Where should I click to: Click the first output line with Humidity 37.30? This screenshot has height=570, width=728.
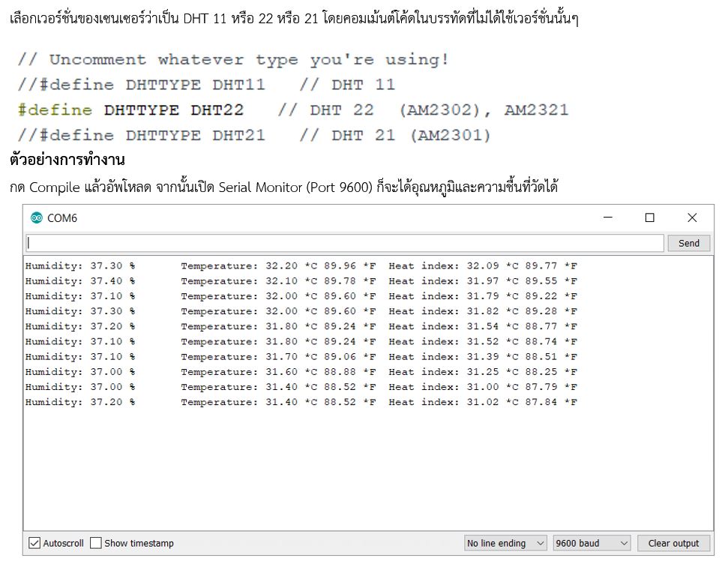click(x=301, y=265)
